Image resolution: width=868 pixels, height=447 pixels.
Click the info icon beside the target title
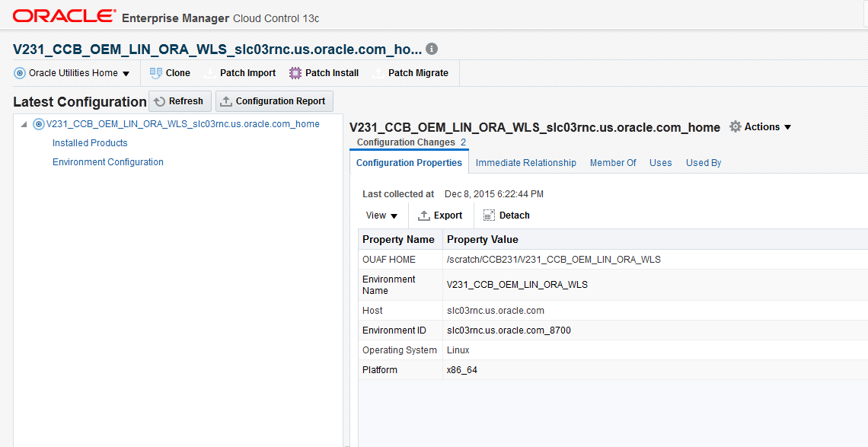pyautogui.click(x=432, y=49)
